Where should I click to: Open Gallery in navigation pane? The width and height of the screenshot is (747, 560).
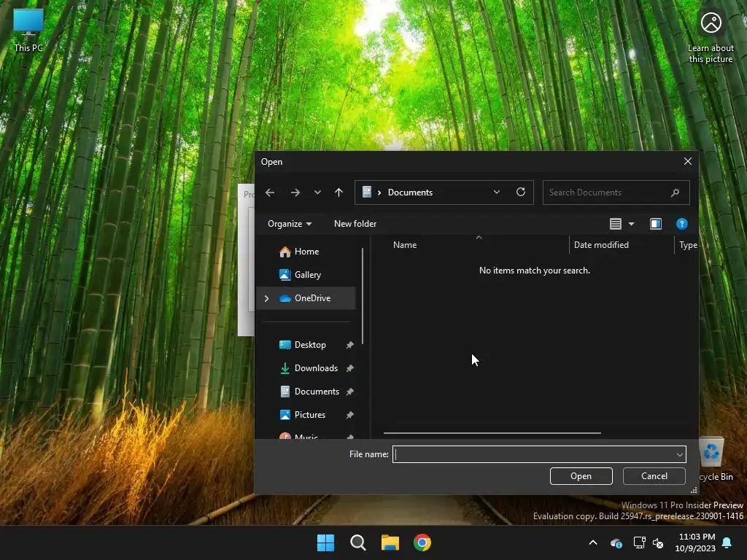pyautogui.click(x=306, y=275)
